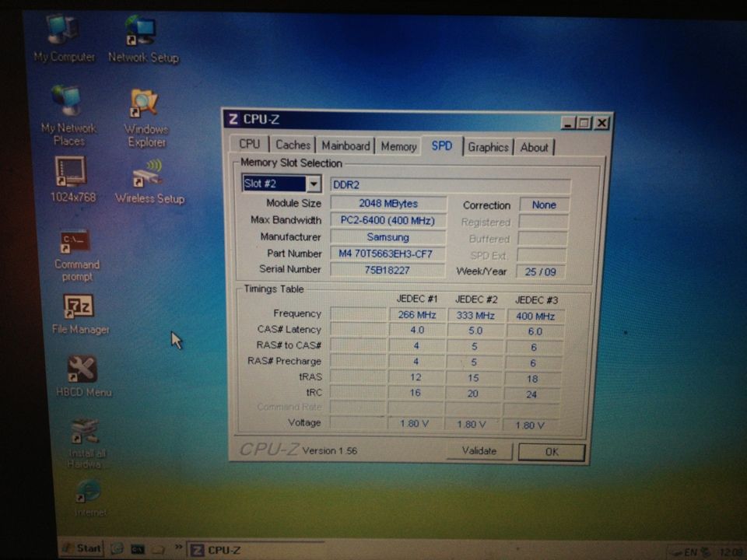747x560 pixels.
Task: Click the 75B18227 serial number value
Action: (x=387, y=270)
